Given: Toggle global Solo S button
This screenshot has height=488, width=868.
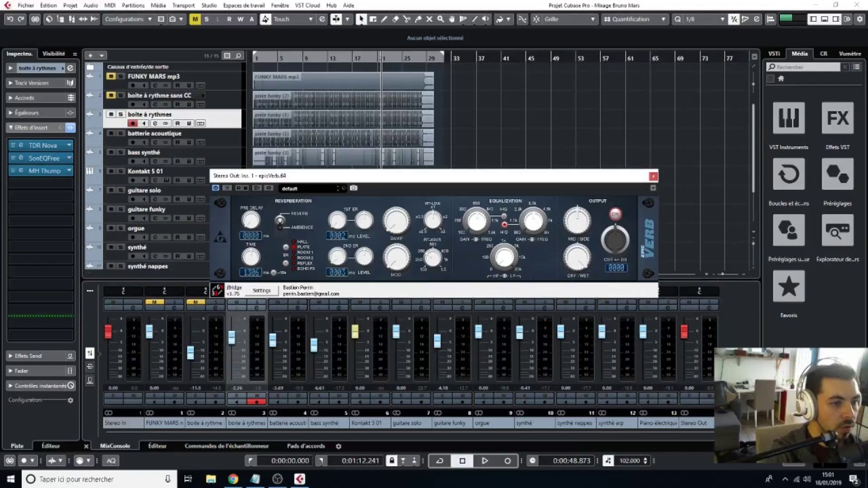Looking at the screenshot, I should click(x=207, y=19).
